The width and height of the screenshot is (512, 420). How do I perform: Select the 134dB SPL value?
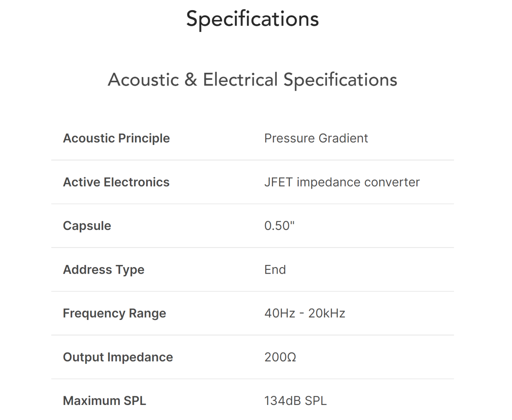coord(295,401)
